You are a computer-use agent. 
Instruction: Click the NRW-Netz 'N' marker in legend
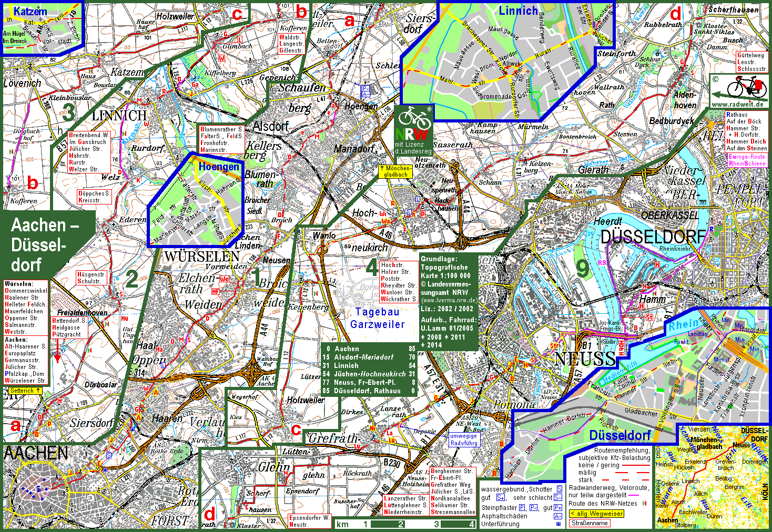(x=645, y=503)
